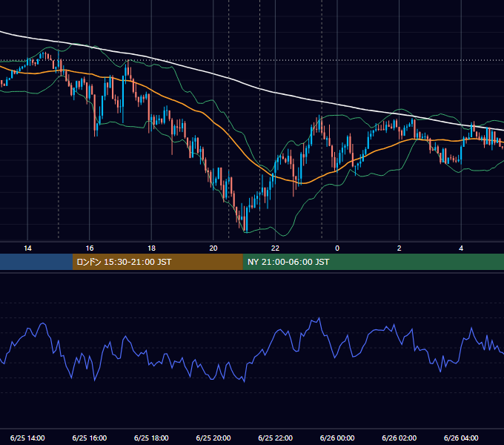
Task: Click the 2 hour label on price chart axis
Action: click(x=399, y=248)
